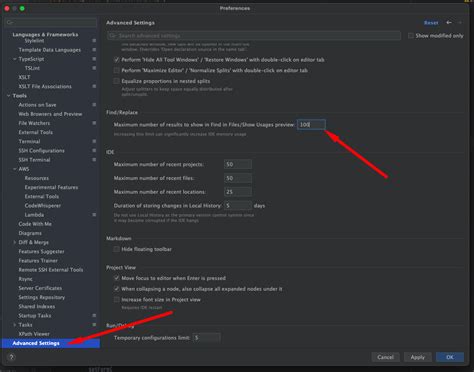Click the search icon in advanced settings field

click(113, 36)
